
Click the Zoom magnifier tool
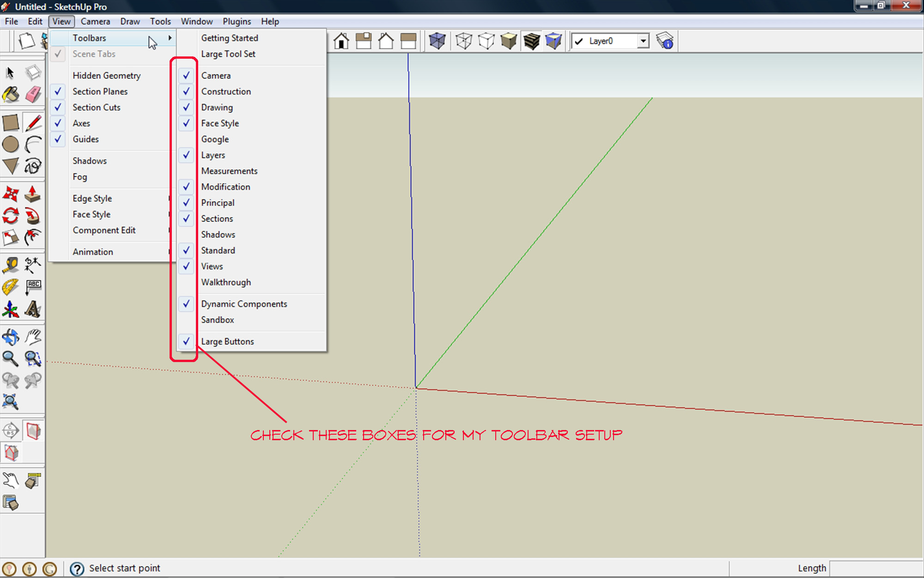point(11,358)
